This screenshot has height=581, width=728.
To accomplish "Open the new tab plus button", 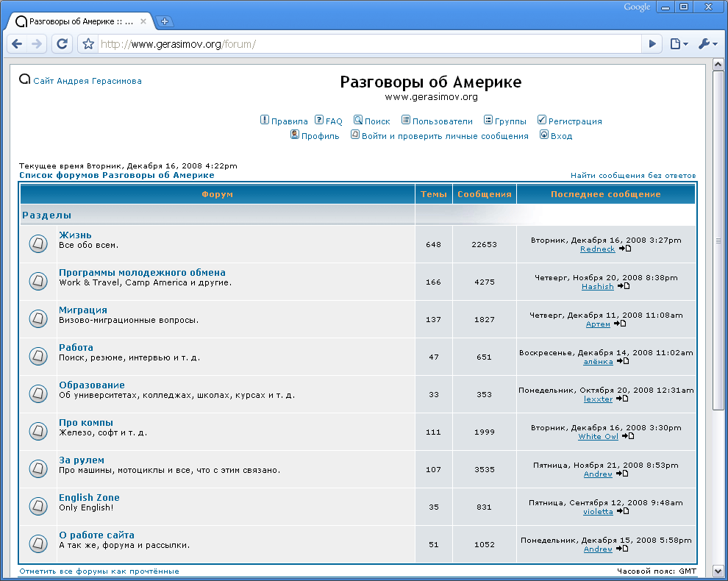I will tap(165, 21).
